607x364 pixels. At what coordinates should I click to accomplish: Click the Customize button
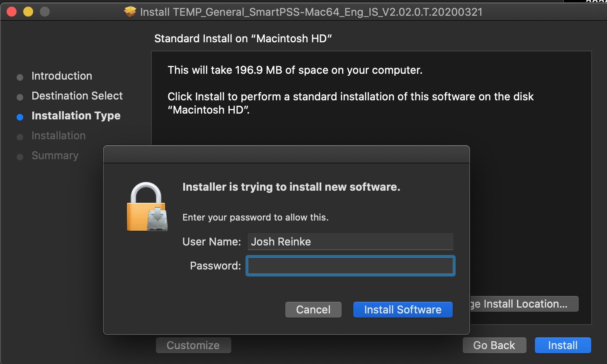[x=193, y=345]
